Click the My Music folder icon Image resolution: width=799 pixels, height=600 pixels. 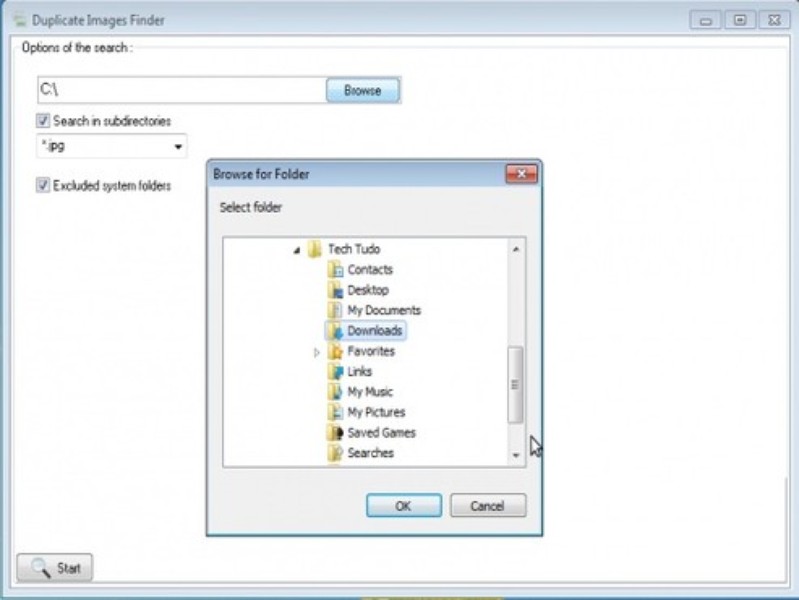click(335, 392)
